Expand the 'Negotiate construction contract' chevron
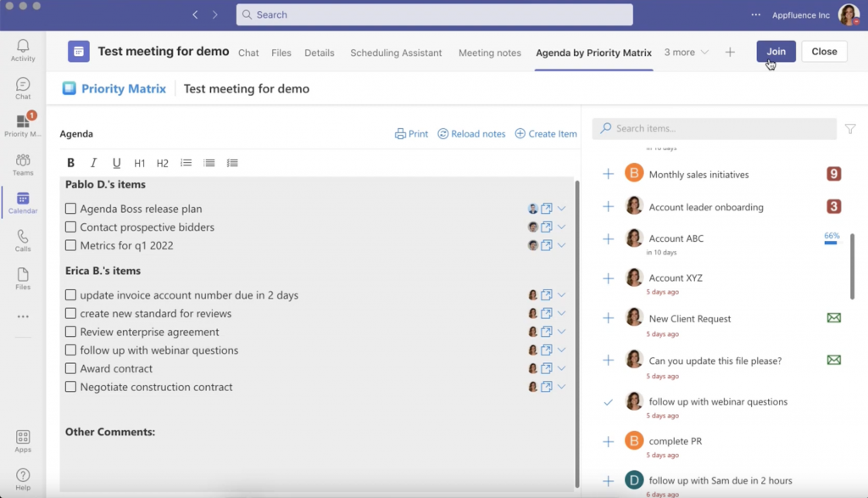This screenshot has height=498, width=868. point(561,387)
